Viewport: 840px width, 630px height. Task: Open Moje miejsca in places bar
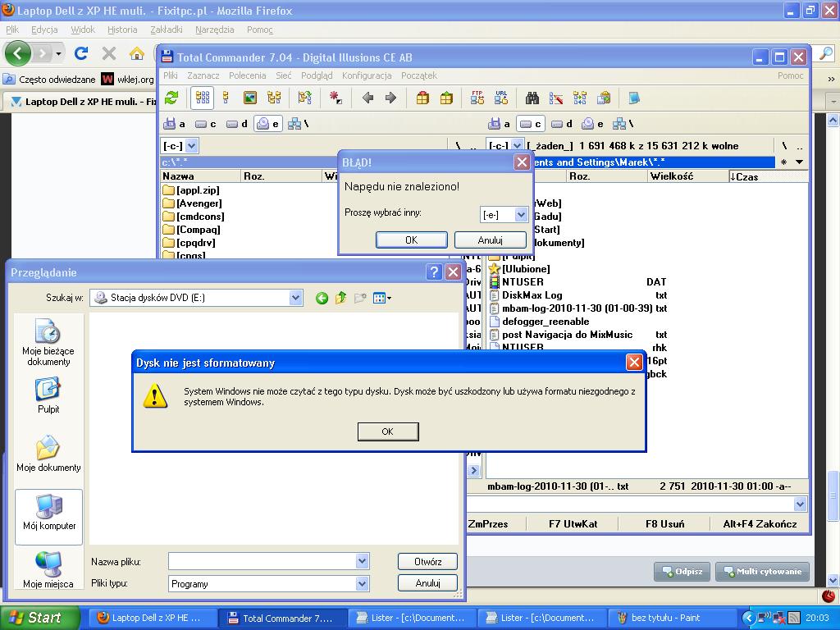48,570
